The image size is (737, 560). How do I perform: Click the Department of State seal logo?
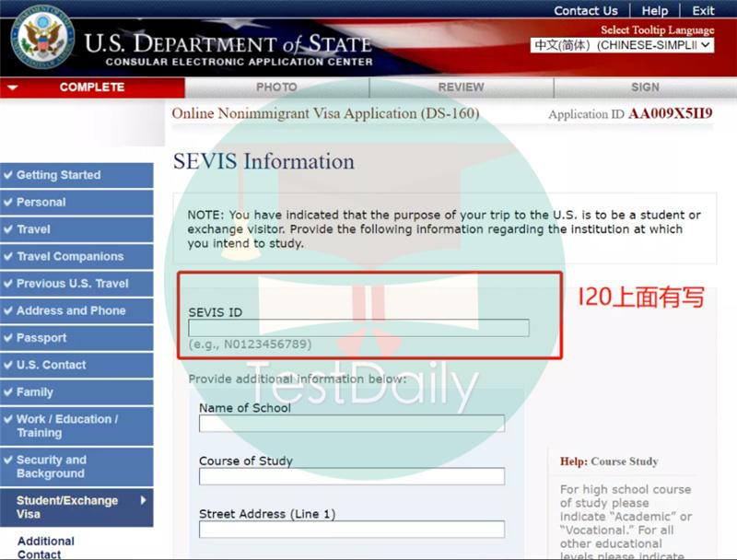click(x=42, y=37)
